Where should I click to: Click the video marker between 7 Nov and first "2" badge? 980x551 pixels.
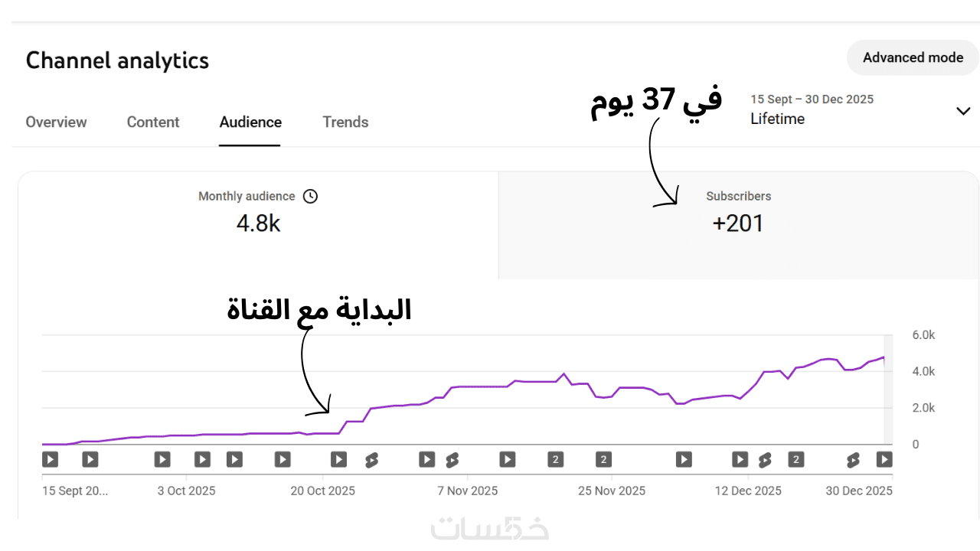[508, 459]
